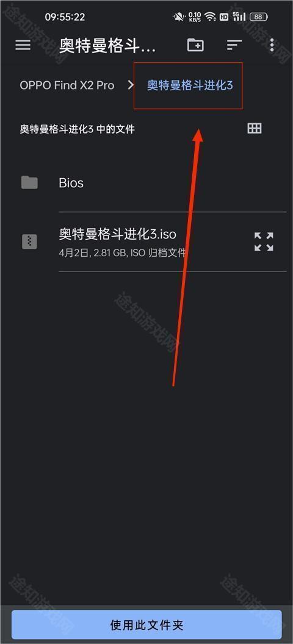Screen dimensions: 293x644
Task: Click the breadcrumb chevron arrow
Action: click(131, 85)
